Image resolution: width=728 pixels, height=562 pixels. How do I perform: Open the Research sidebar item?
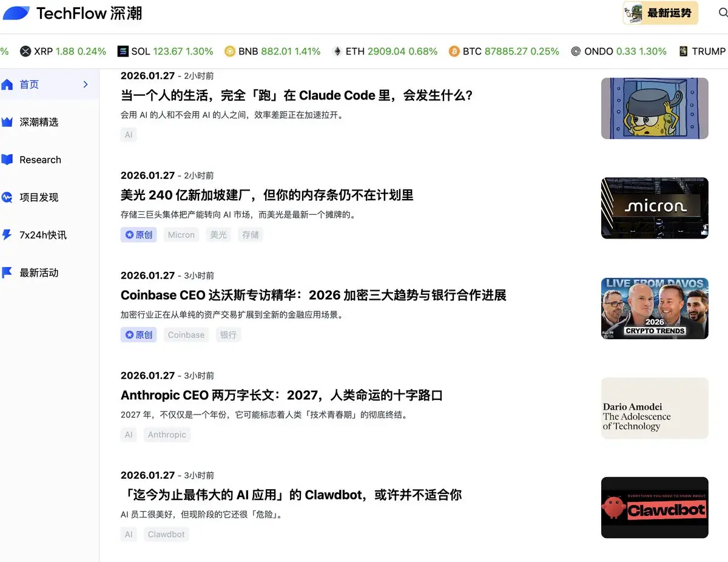pyautogui.click(x=49, y=160)
